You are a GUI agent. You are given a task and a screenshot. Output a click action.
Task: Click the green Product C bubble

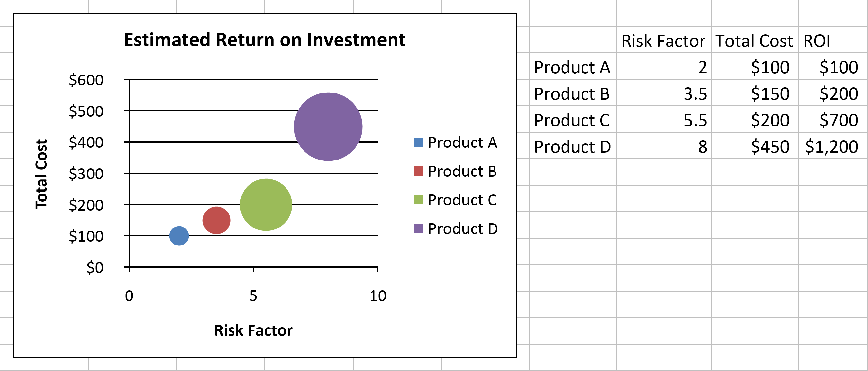click(266, 205)
